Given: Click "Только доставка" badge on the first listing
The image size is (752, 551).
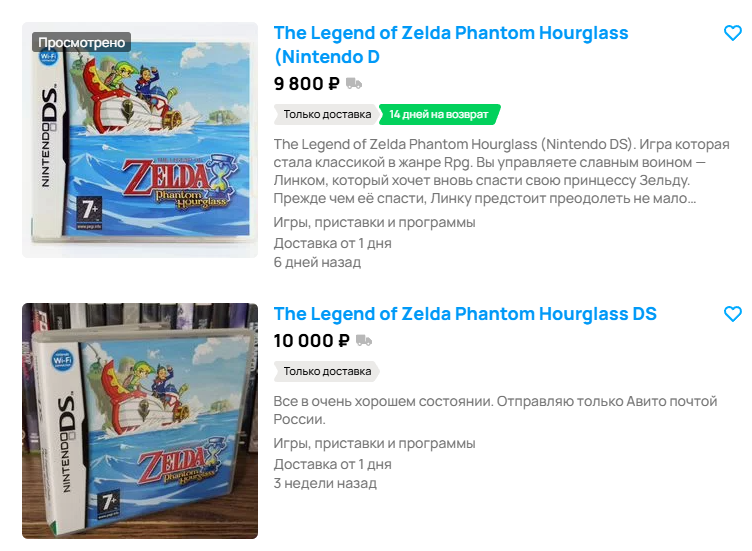Looking at the screenshot, I should coord(326,114).
